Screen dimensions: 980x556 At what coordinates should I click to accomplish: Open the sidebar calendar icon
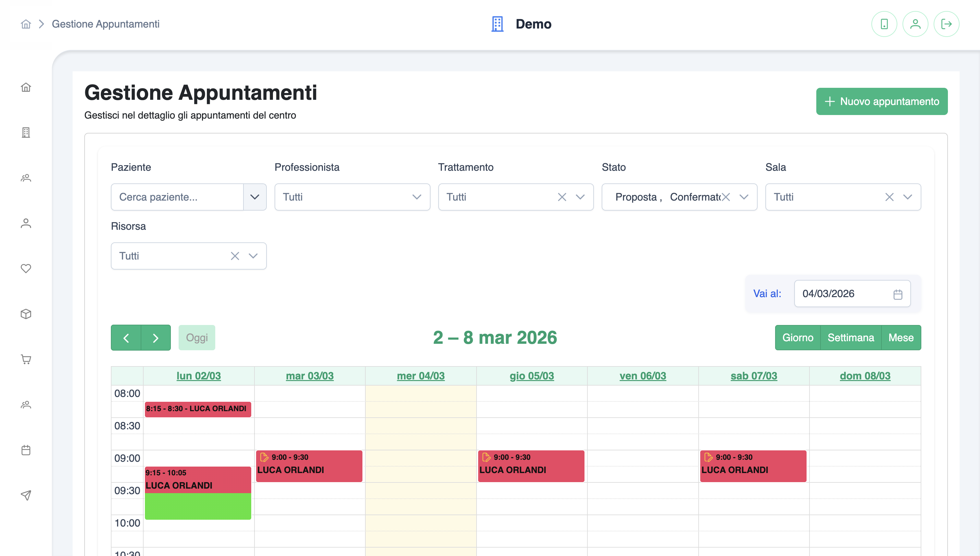coord(26,450)
